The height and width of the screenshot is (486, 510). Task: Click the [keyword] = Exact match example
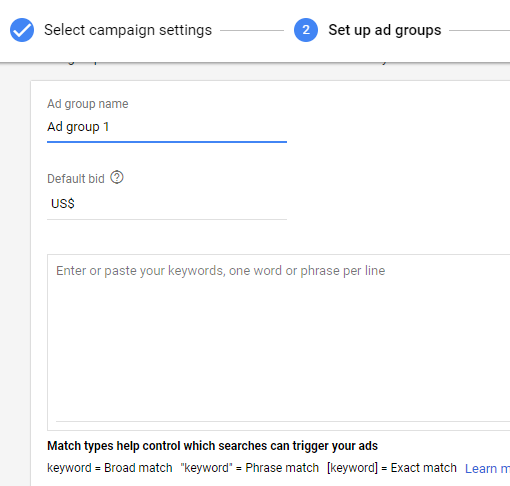click(x=392, y=468)
